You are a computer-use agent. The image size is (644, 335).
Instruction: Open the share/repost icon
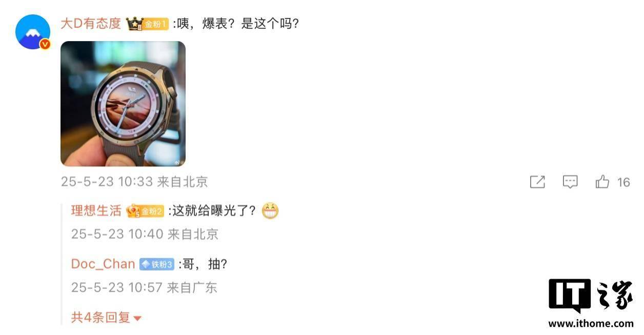point(537,182)
